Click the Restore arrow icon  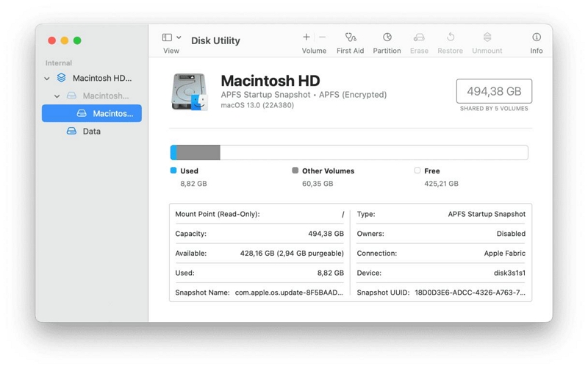tap(451, 37)
